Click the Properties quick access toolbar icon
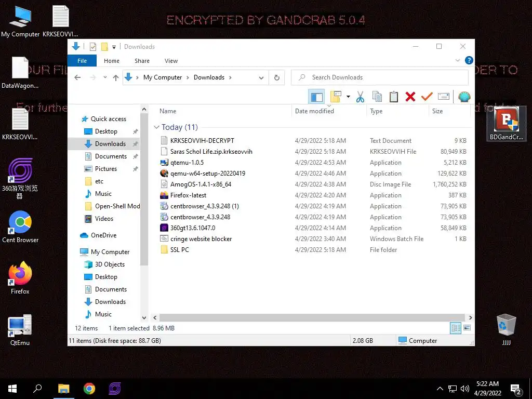 tap(92, 46)
